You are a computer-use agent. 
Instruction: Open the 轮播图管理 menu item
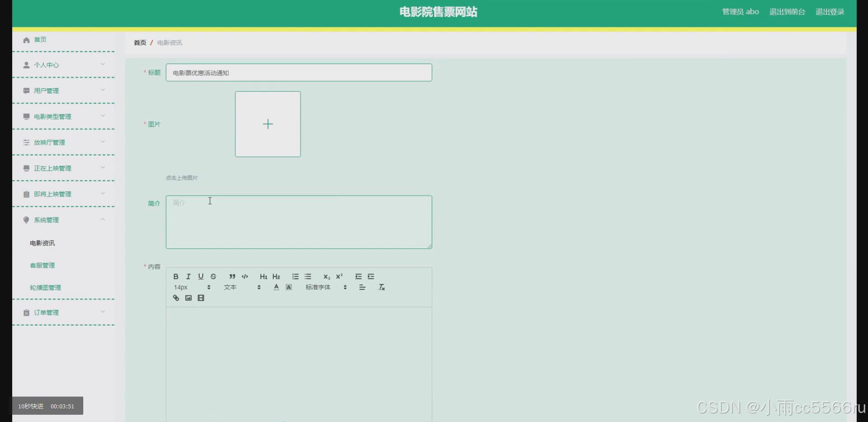(x=45, y=288)
